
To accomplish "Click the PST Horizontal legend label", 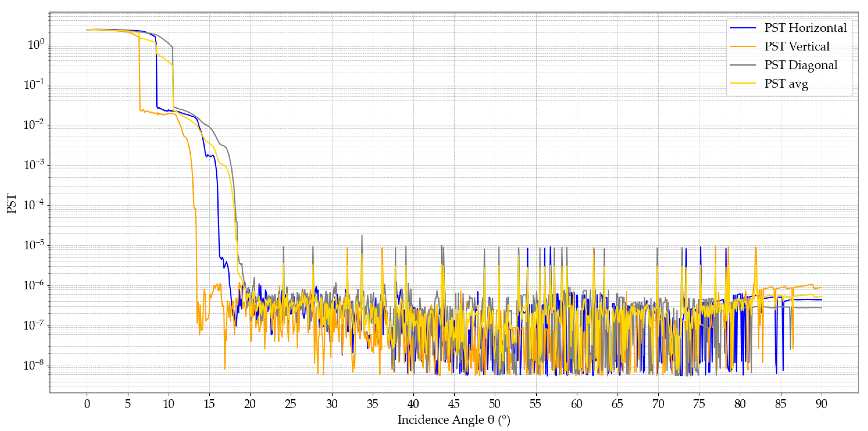I will pos(805,28).
